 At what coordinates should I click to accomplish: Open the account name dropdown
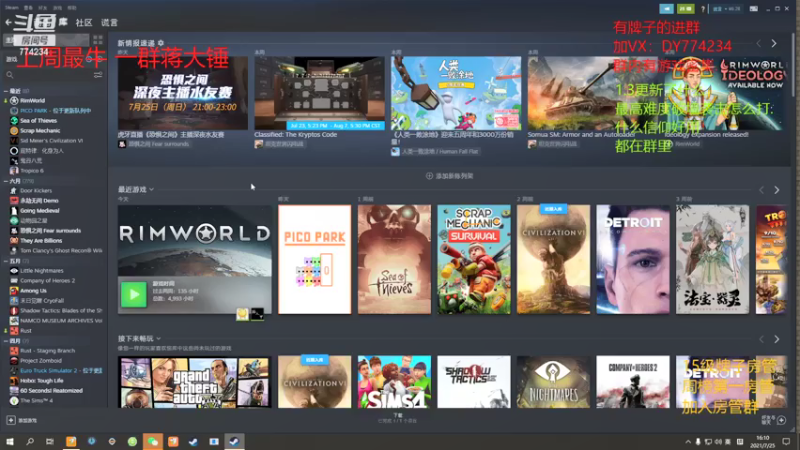[726, 9]
